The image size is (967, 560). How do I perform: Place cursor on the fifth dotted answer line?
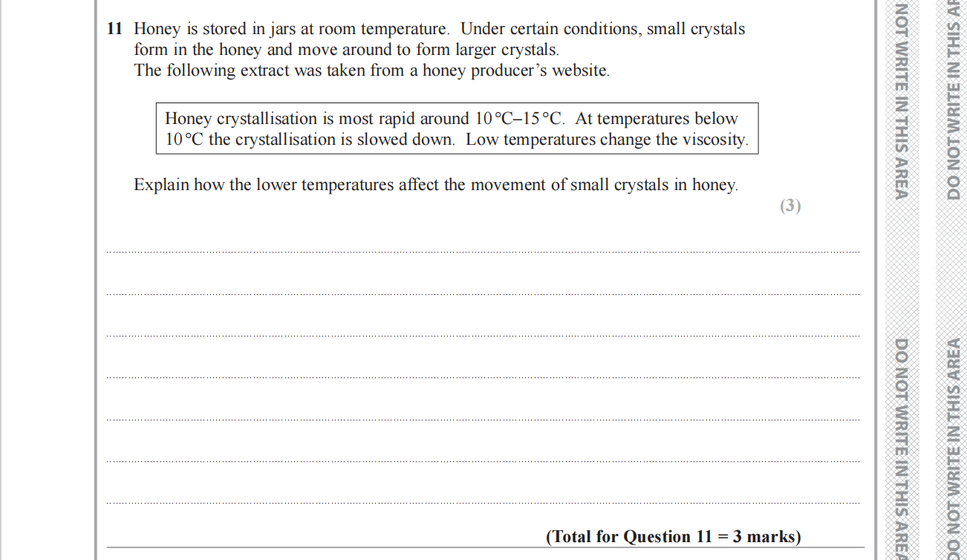point(483,419)
